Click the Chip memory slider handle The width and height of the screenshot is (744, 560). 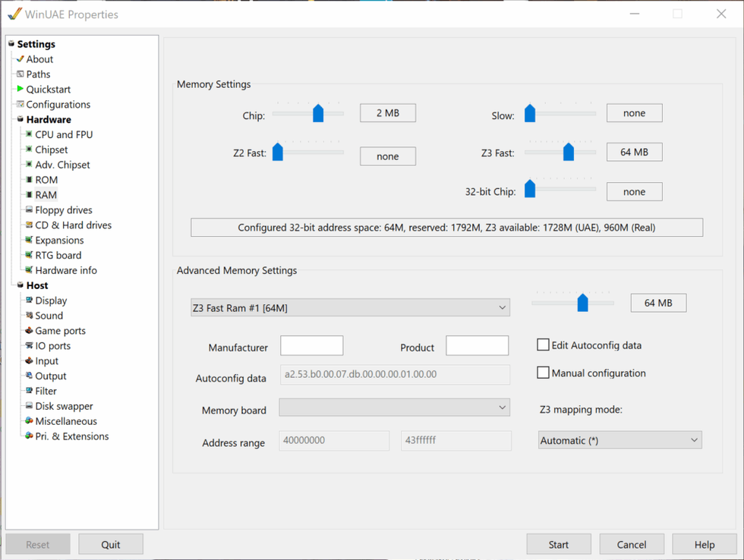coord(318,113)
